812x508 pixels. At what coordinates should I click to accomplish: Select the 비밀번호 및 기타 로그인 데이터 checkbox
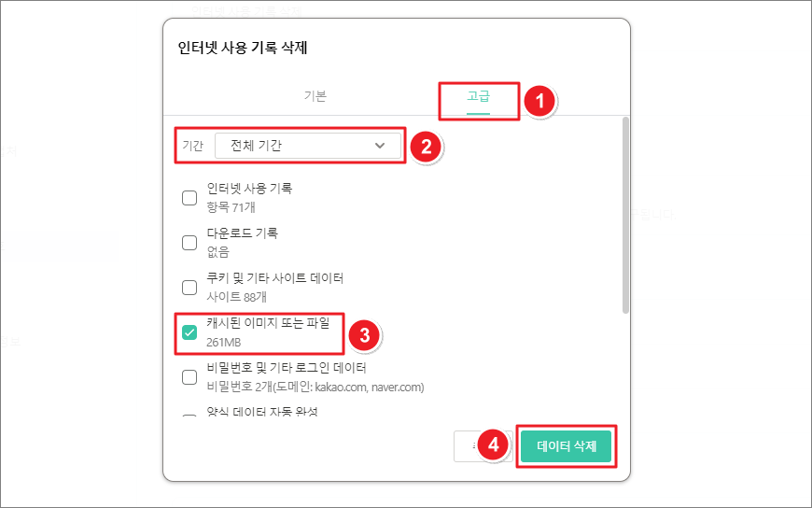click(x=189, y=377)
